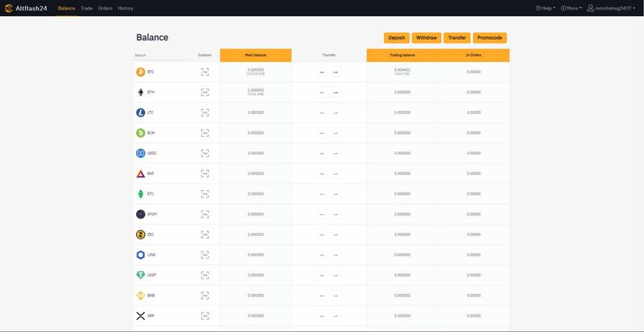Open explorer icon for BAT row
The height and width of the screenshot is (332, 644).
(205, 173)
